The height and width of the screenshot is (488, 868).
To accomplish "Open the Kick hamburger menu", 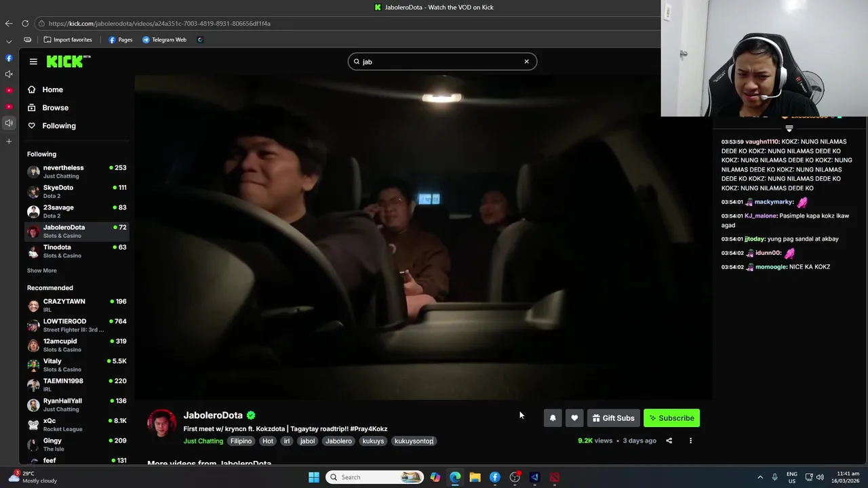I will [x=33, y=62].
